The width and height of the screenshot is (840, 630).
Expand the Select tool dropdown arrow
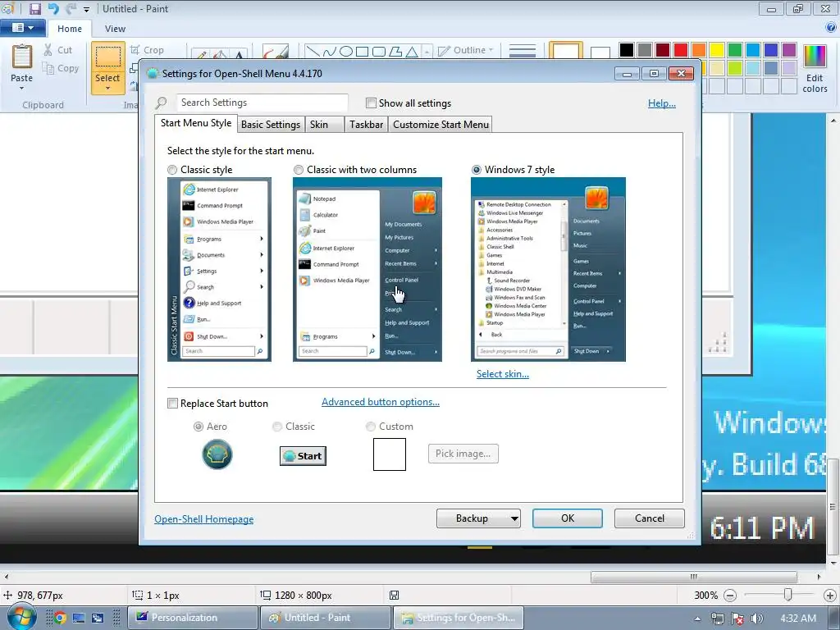[107, 88]
